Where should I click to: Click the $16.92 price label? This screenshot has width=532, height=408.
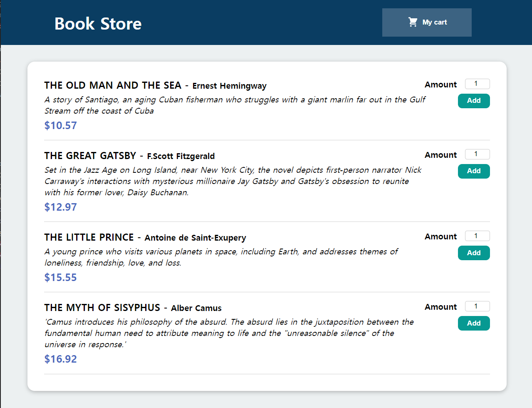pyautogui.click(x=60, y=358)
